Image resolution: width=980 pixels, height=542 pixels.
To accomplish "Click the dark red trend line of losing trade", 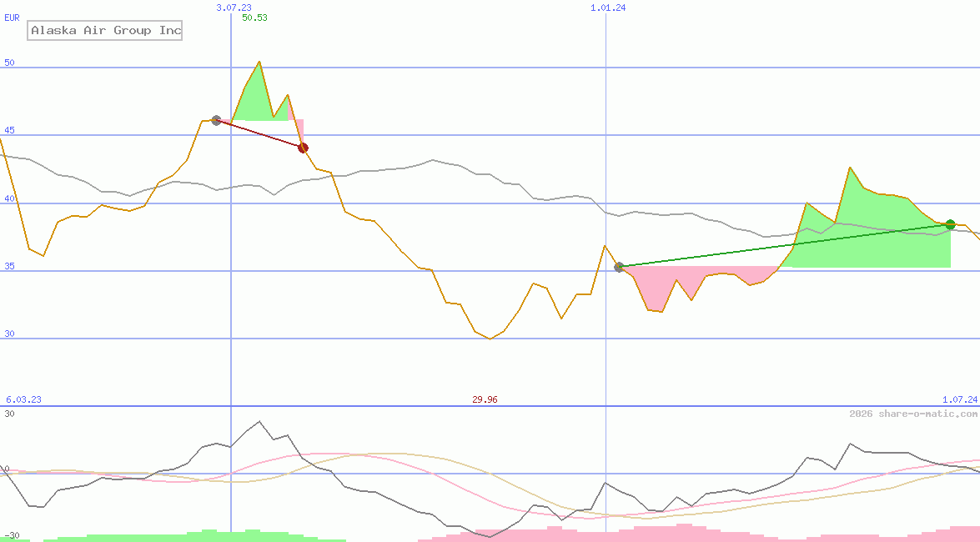I will point(259,134).
